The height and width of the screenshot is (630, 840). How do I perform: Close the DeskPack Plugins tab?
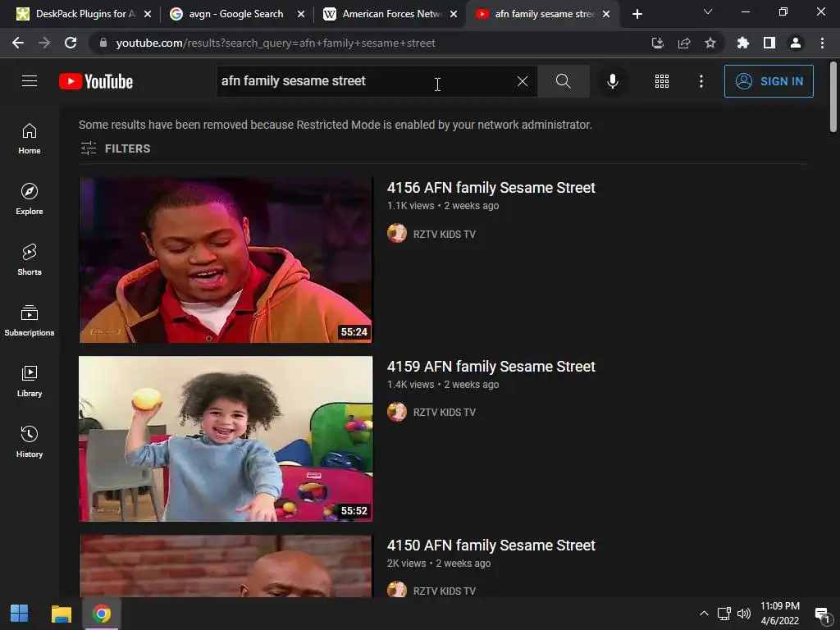[148, 14]
